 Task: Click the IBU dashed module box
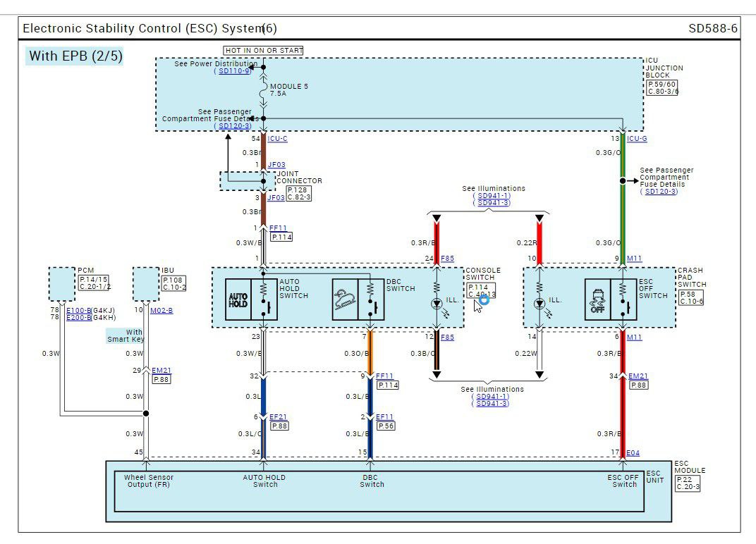coord(146,284)
